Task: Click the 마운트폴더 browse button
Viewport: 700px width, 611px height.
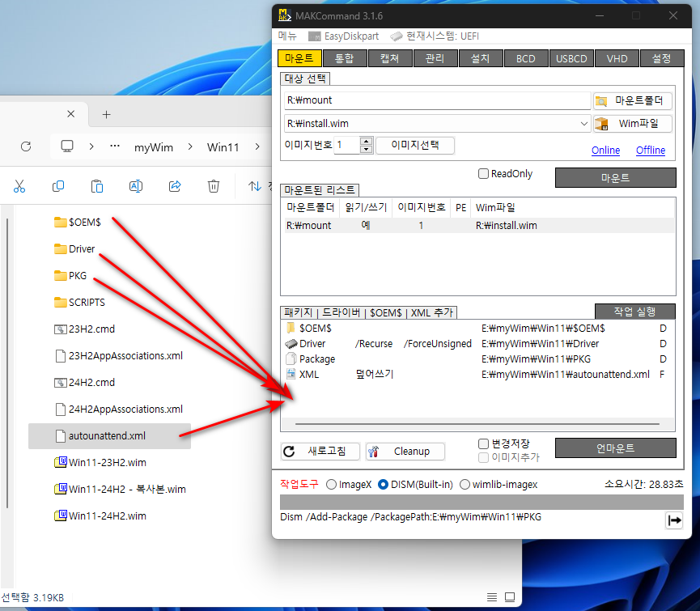Action: [x=633, y=101]
